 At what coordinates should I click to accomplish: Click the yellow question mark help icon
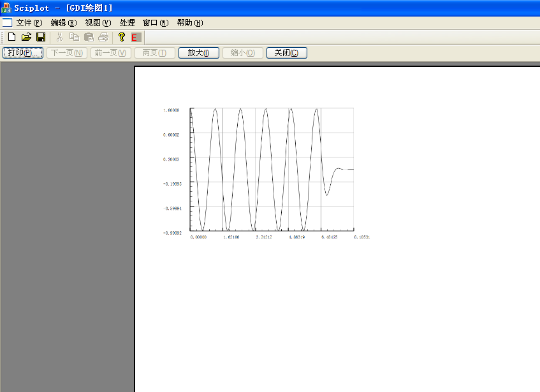pos(121,38)
